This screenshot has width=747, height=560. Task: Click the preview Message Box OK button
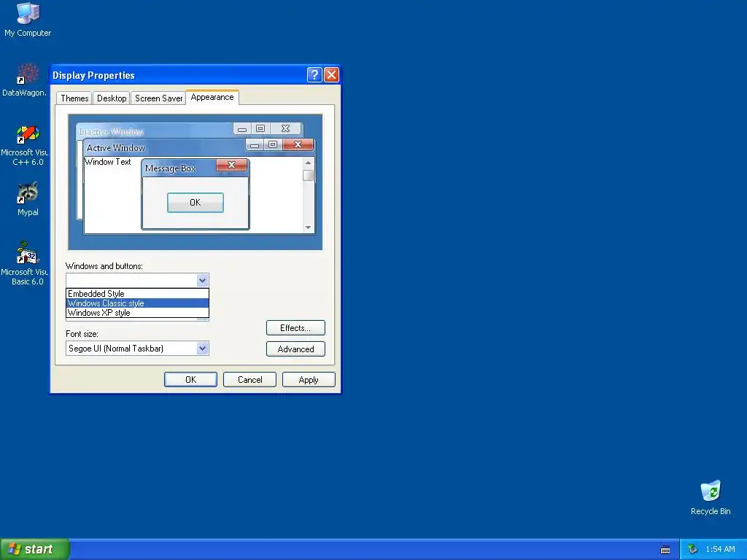click(x=196, y=203)
